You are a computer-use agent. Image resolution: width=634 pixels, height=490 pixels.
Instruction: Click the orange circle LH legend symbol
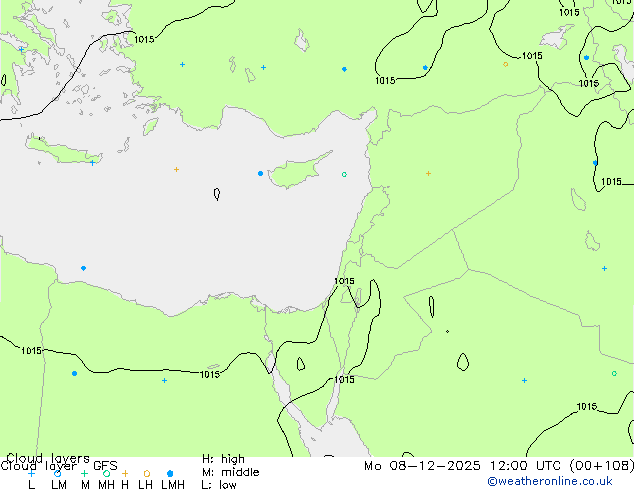(147, 473)
